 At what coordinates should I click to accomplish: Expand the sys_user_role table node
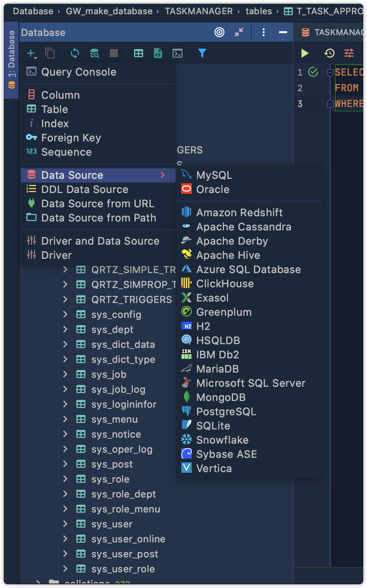point(66,569)
